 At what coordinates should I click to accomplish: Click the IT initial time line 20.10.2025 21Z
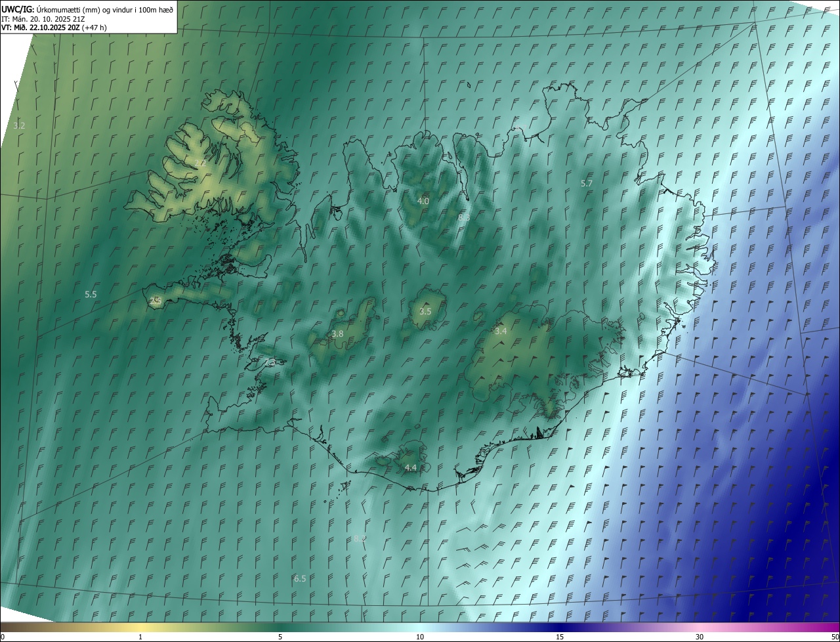(43, 19)
